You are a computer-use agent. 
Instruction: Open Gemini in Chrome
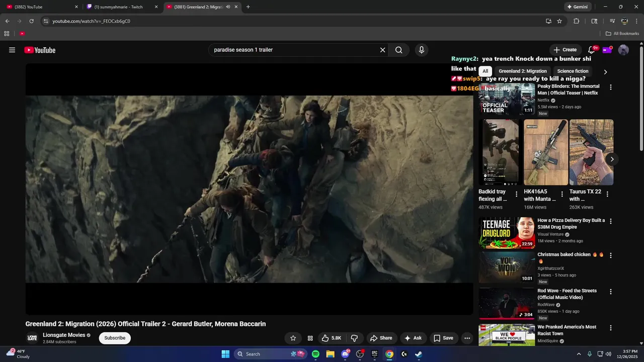577,7
